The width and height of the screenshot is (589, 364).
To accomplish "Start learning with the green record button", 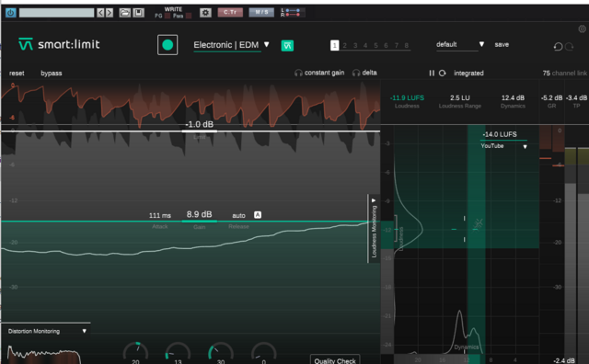I will coord(167,45).
